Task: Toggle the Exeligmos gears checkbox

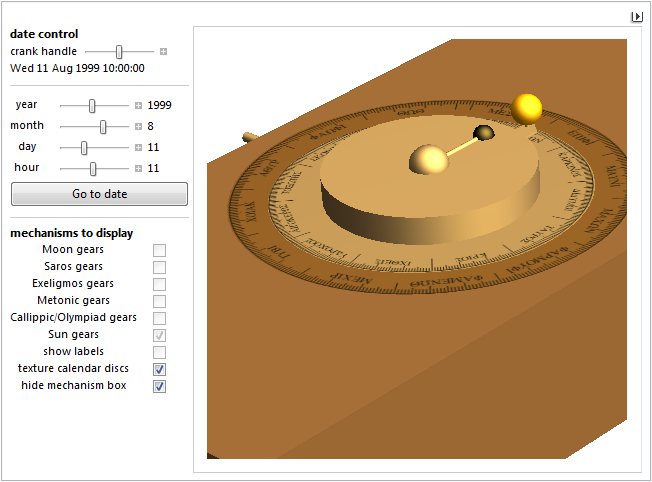Action: pos(159,284)
